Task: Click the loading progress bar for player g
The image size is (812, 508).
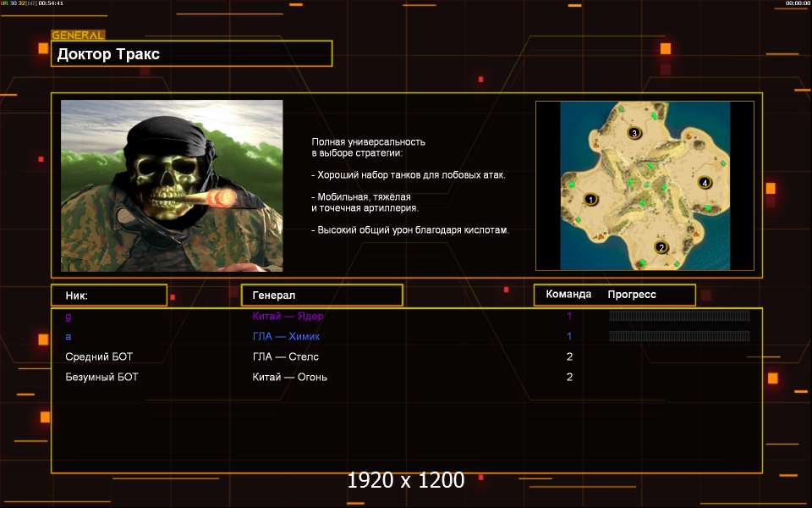Action: coord(679,316)
